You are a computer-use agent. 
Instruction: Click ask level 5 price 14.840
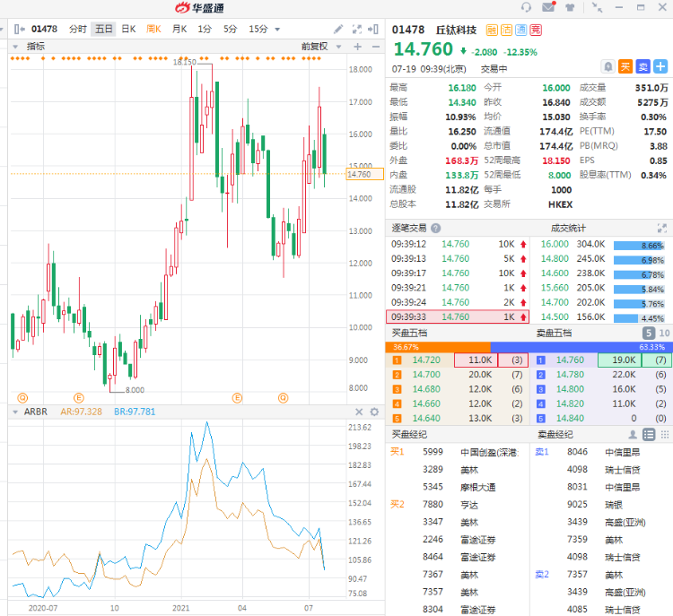(x=570, y=418)
